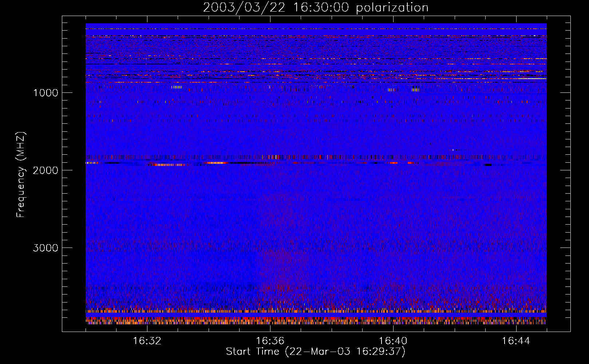Click the 16:32 time tick label

click(x=147, y=341)
